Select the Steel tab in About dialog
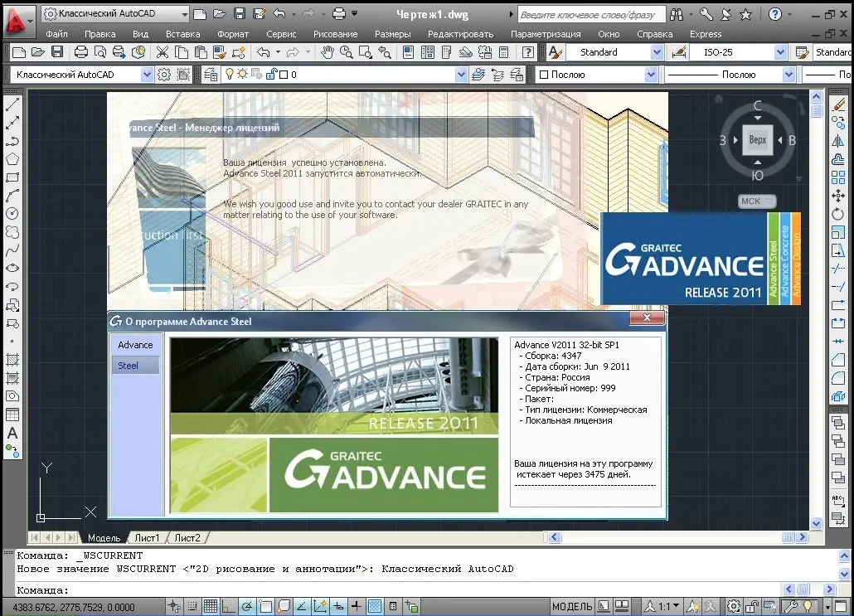The height and width of the screenshot is (616, 854). pyautogui.click(x=136, y=366)
